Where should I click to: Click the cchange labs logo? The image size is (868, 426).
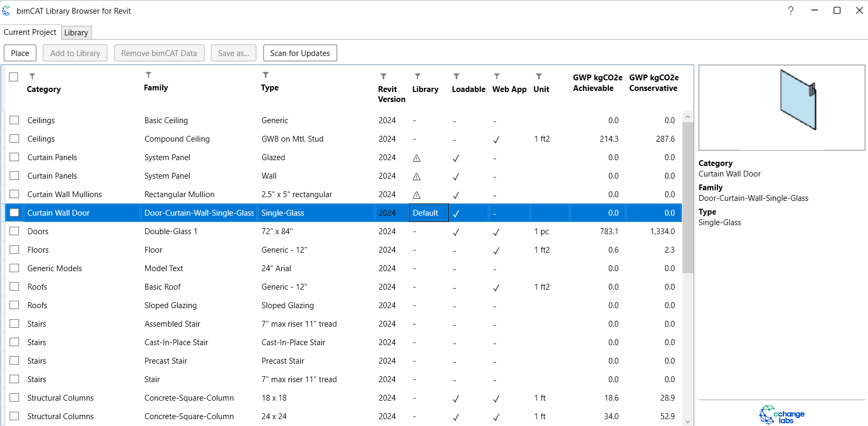tap(782, 414)
